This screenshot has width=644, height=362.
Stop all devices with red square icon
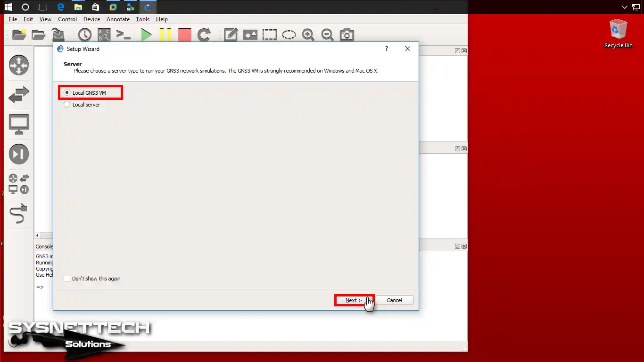[185, 35]
